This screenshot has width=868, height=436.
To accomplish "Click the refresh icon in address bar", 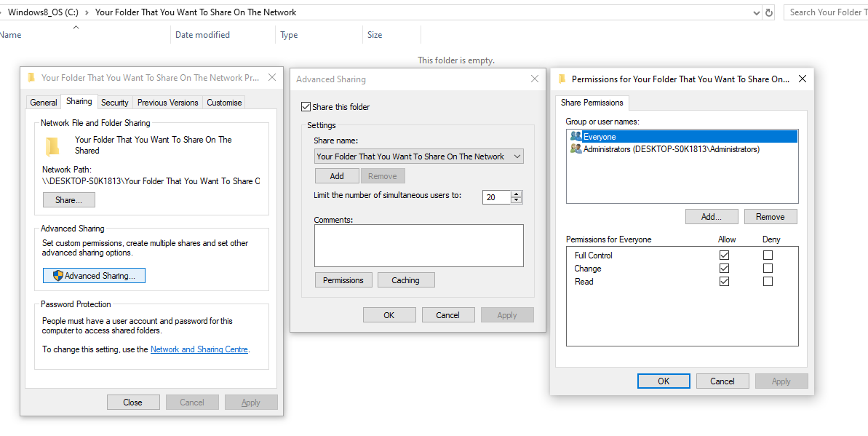I will tap(769, 12).
